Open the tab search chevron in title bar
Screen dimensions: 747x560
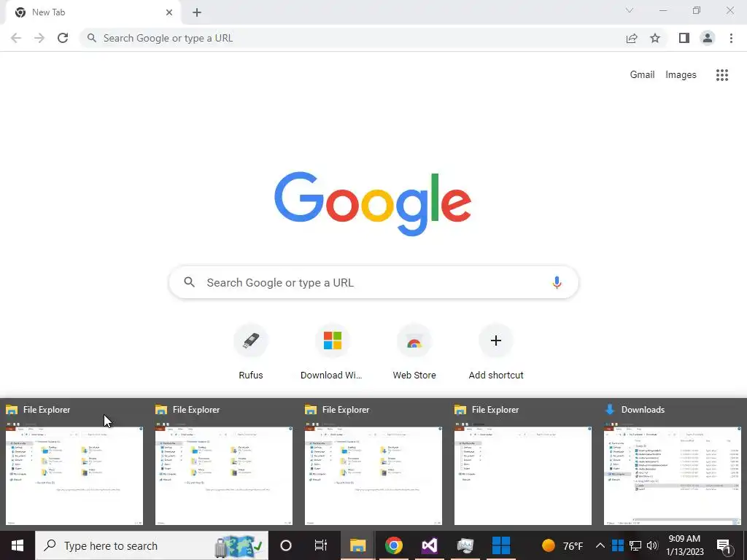(x=630, y=10)
